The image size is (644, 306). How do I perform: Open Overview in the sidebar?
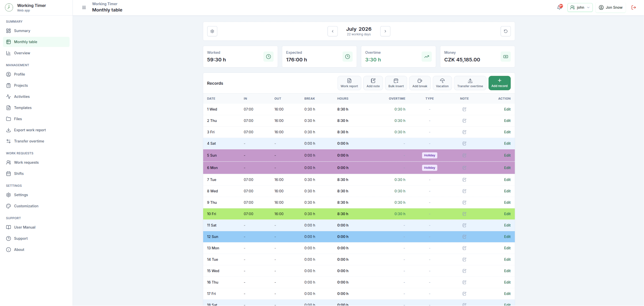(x=36, y=53)
